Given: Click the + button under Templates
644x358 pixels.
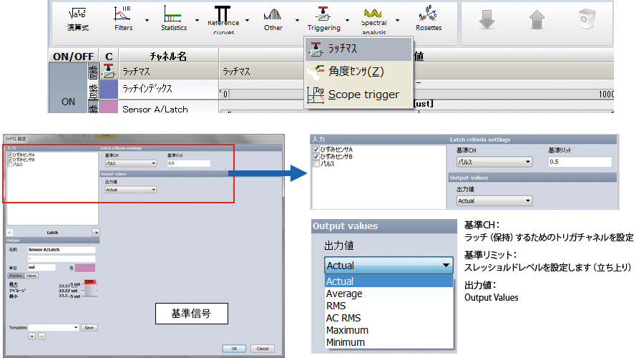Looking at the screenshot, I should (x=32, y=337).
